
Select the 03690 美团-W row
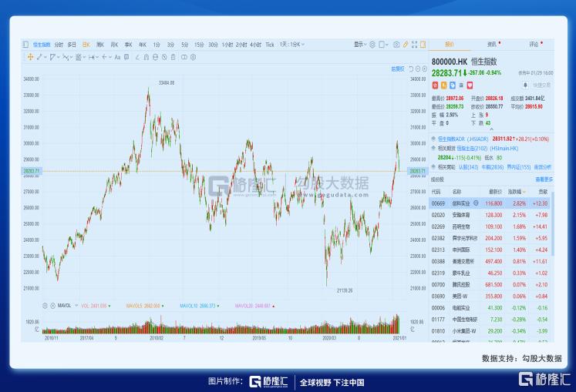click(x=490, y=297)
